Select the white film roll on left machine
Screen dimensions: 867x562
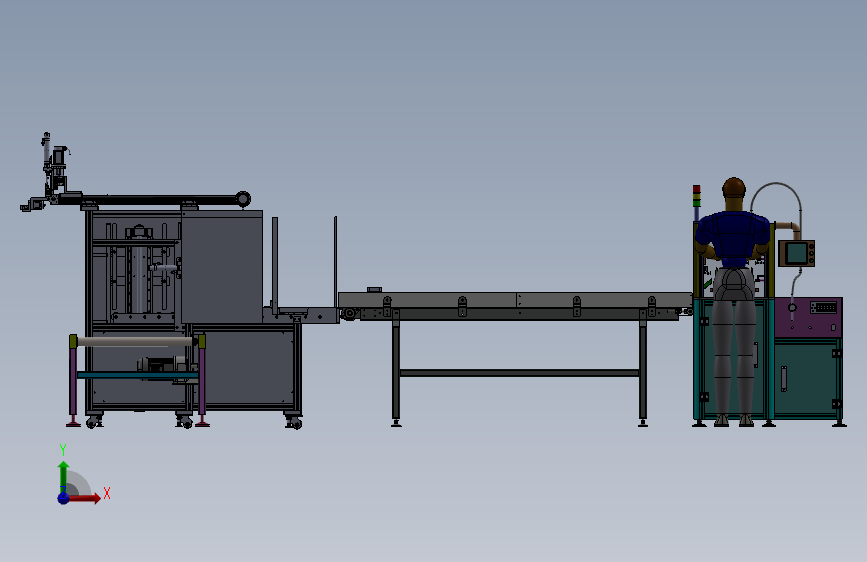coord(137,342)
